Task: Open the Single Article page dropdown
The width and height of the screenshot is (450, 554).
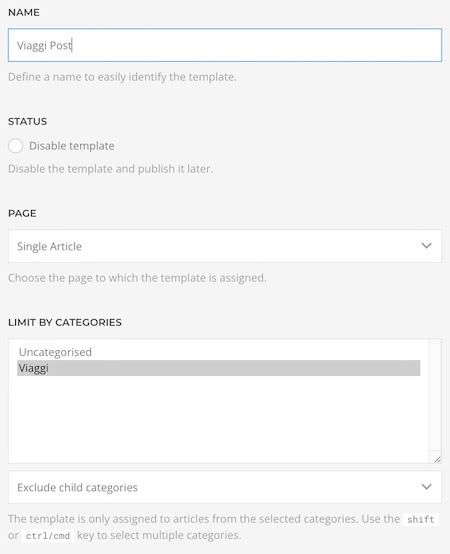Action: [x=225, y=246]
